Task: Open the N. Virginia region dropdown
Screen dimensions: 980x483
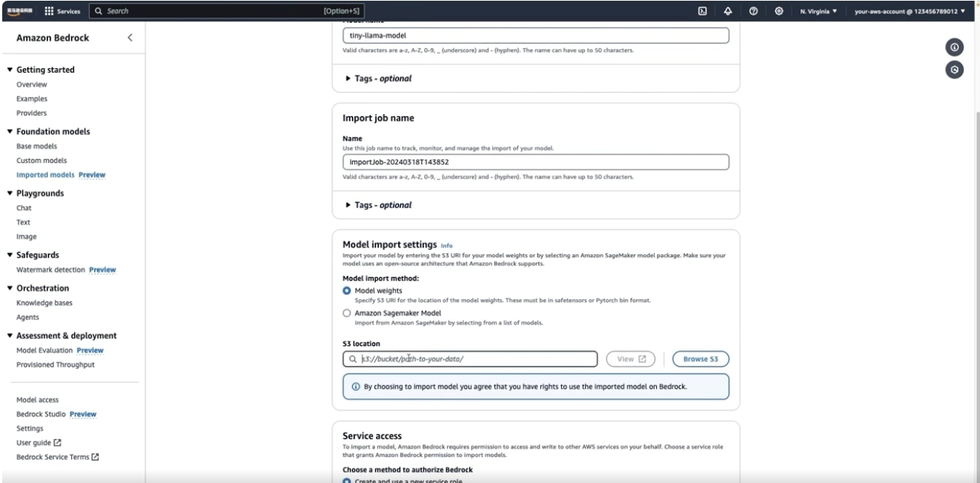Action: click(818, 11)
